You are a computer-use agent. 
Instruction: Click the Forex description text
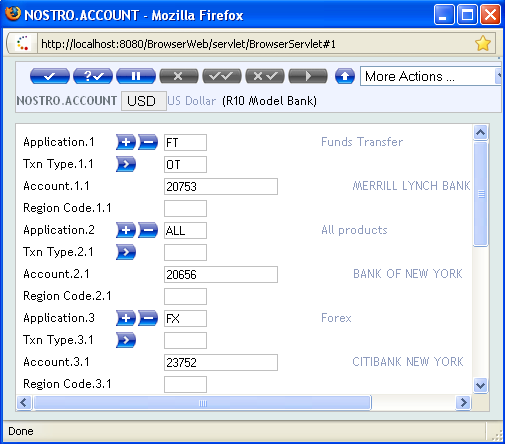tap(336, 318)
